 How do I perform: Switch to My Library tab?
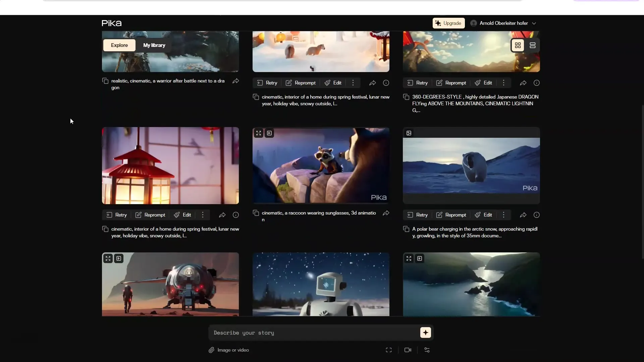[x=154, y=45]
